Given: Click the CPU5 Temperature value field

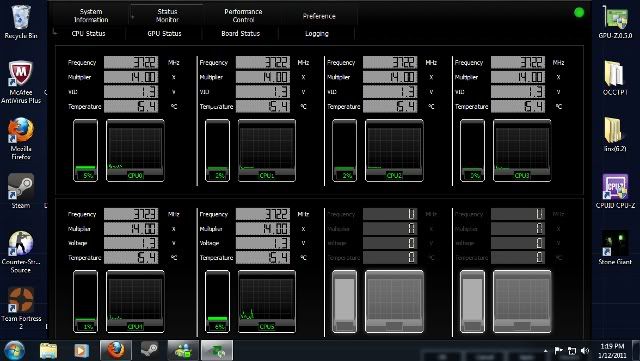Looking at the screenshot, I should point(263,257).
